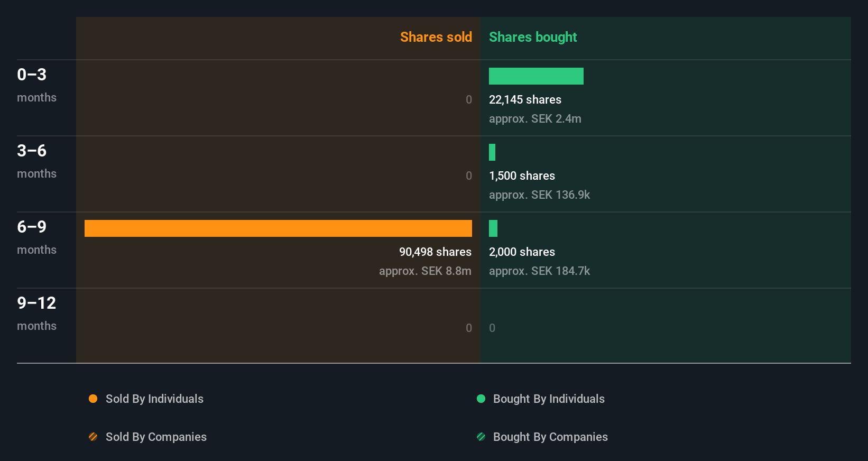Click the 2,000 shares value

pyautogui.click(x=522, y=252)
